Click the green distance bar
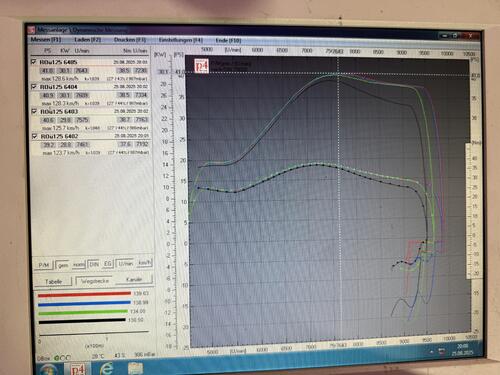 (83, 312)
